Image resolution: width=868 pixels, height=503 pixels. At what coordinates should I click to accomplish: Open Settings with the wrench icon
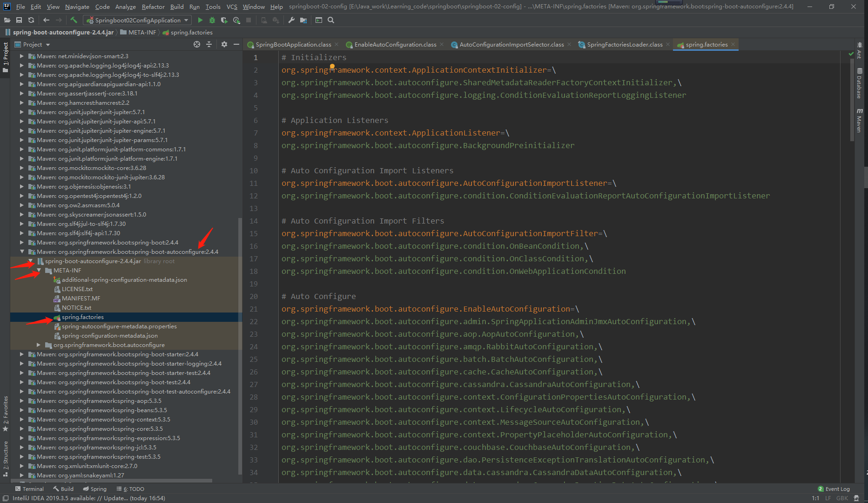291,20
